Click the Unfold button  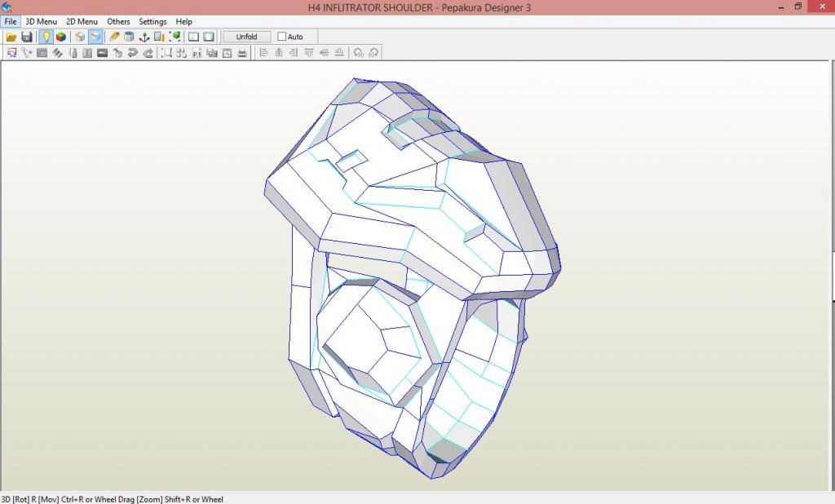pos(246,37)
